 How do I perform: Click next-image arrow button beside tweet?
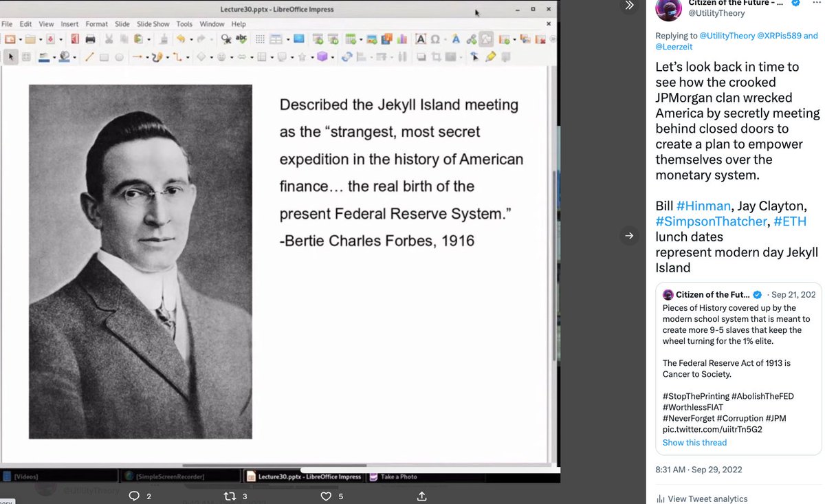point(628,236)
